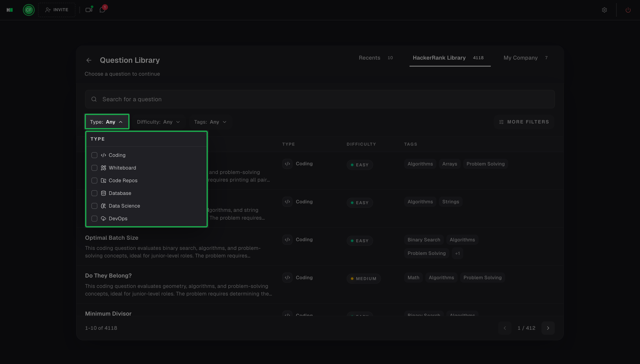Click the Strings tag chip
The width and height of the screenshot is (640, 364).
(x=451, y=202)
